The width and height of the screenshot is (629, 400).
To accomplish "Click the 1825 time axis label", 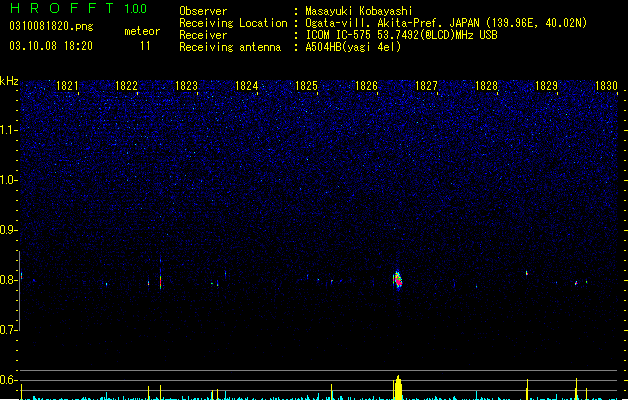I will (x=306, y=86).
